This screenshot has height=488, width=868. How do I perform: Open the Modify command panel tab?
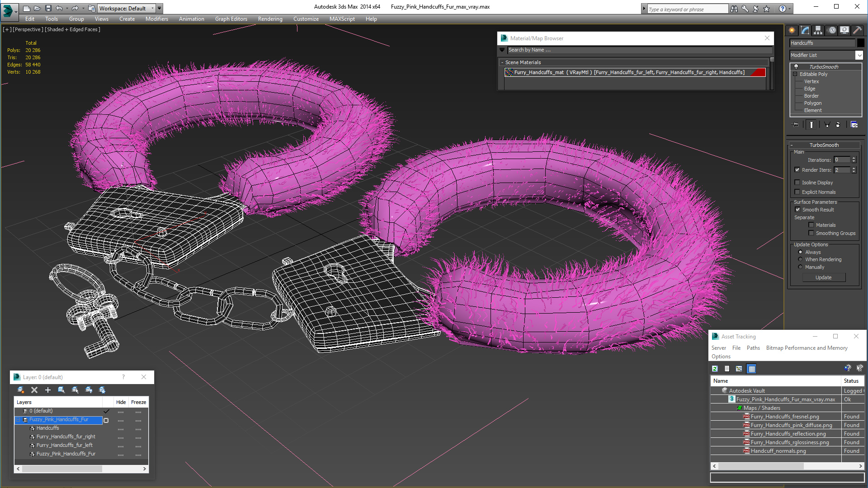point(805,30)
